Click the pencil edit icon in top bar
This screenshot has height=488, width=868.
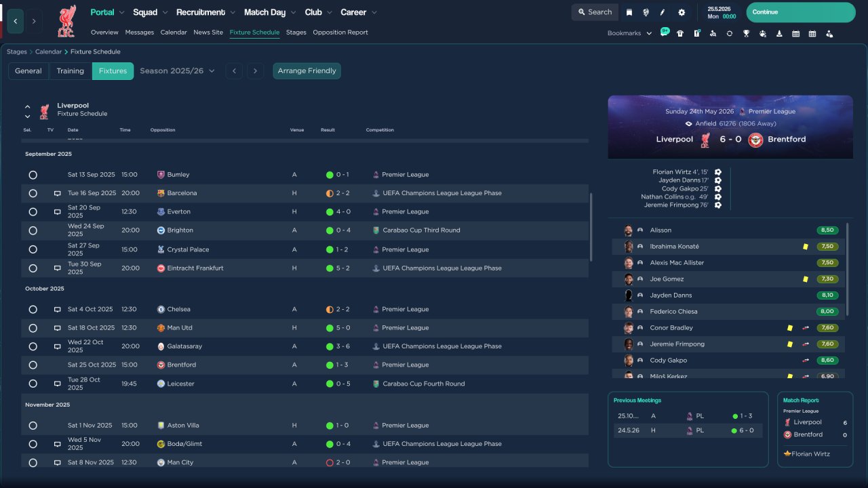[663, 12]
